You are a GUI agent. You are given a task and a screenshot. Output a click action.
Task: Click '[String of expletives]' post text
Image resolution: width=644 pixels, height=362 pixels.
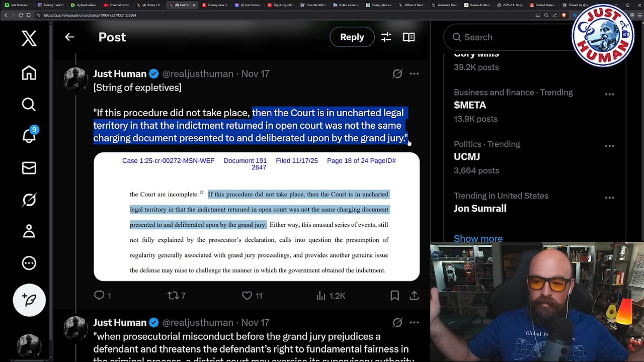(x=137, y=87)
